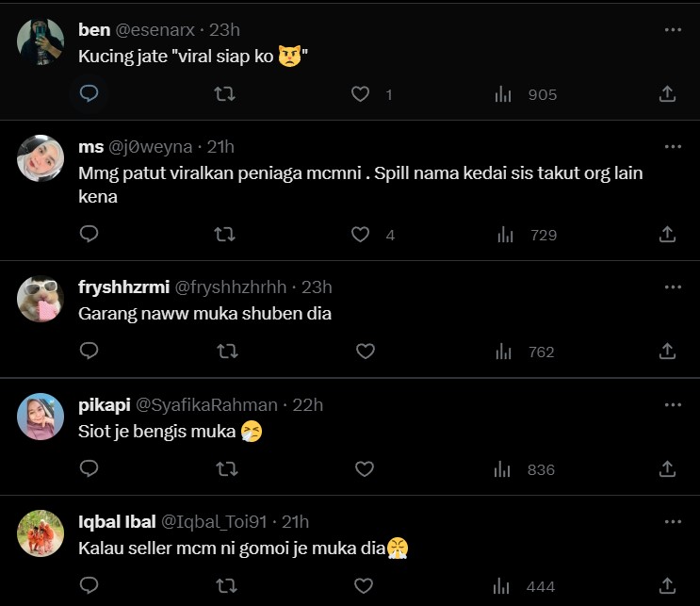Open Iqbal Ibal's profile name link
The height and width of the screenshot is (606, 700).
click(117, 522)
